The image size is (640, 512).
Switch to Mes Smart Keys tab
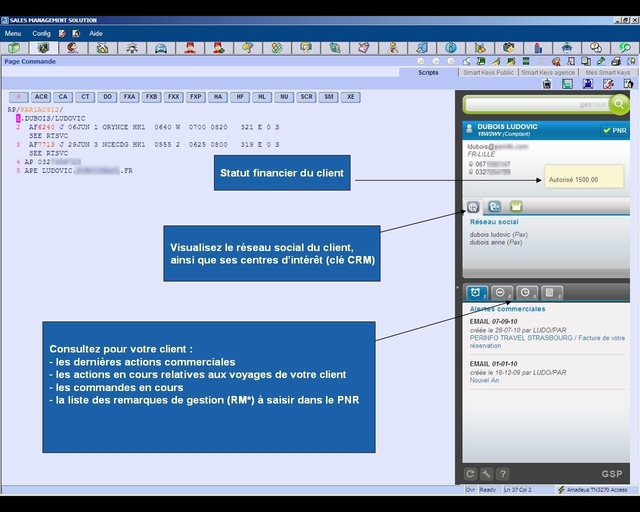click(608, 73)
